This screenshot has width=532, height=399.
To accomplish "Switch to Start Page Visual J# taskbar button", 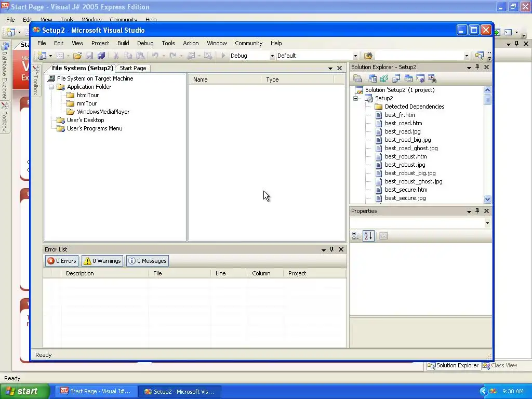I will 96,391.
